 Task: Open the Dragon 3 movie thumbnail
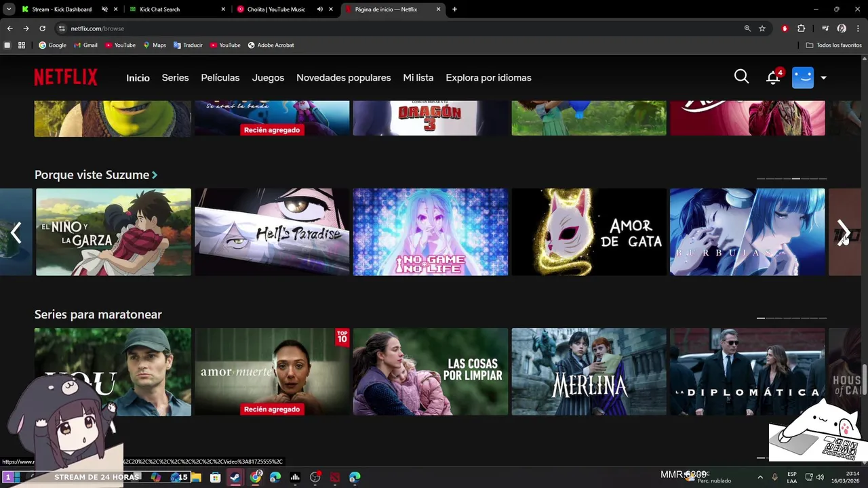coord(431,119)
